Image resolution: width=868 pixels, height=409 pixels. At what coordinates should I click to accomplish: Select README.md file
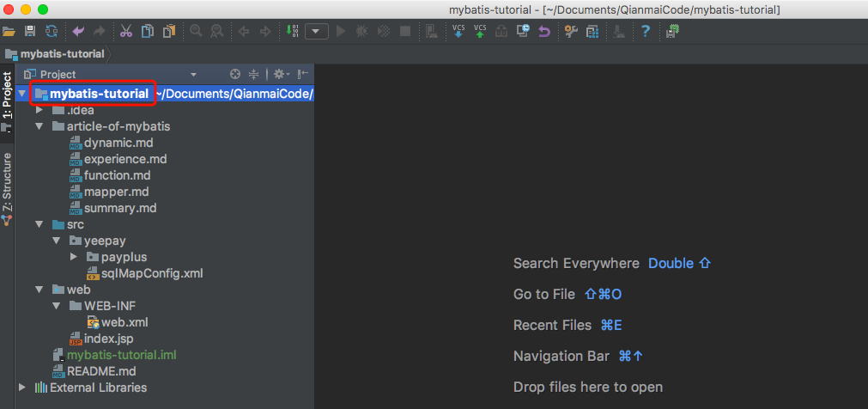click(101, 371)
